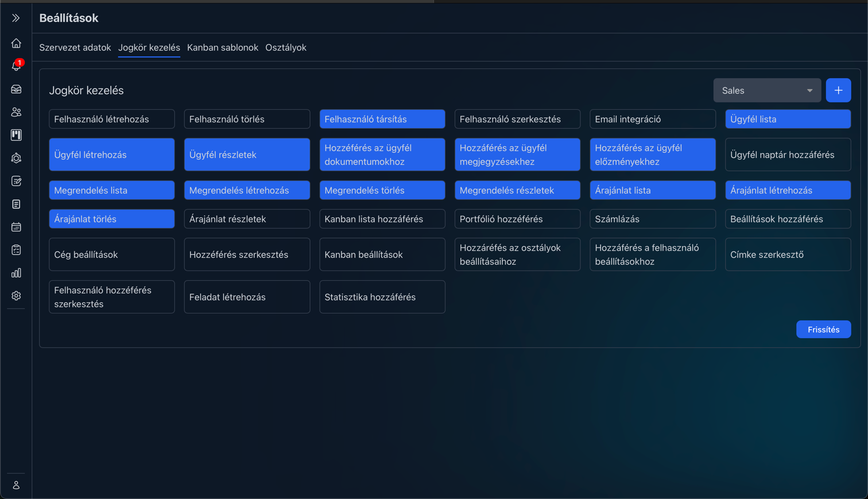
Task: Open the inbox tray icon in sidebar
Action: (x=16, y=90)
